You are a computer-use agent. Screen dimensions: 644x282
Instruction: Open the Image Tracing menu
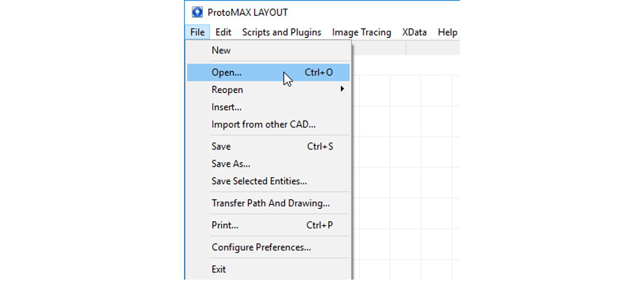[x=361, y=32]
